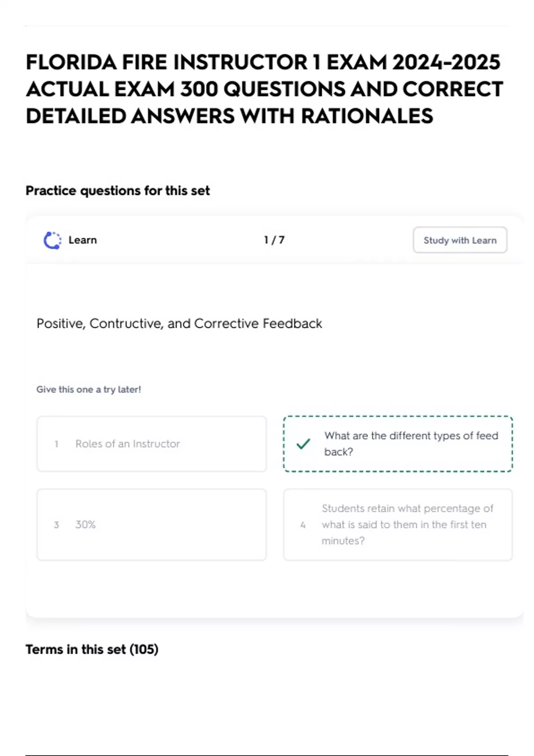Click the number 4 badge on the percentage question
This screenshot has height=756, width=534.
click(303, 525)
